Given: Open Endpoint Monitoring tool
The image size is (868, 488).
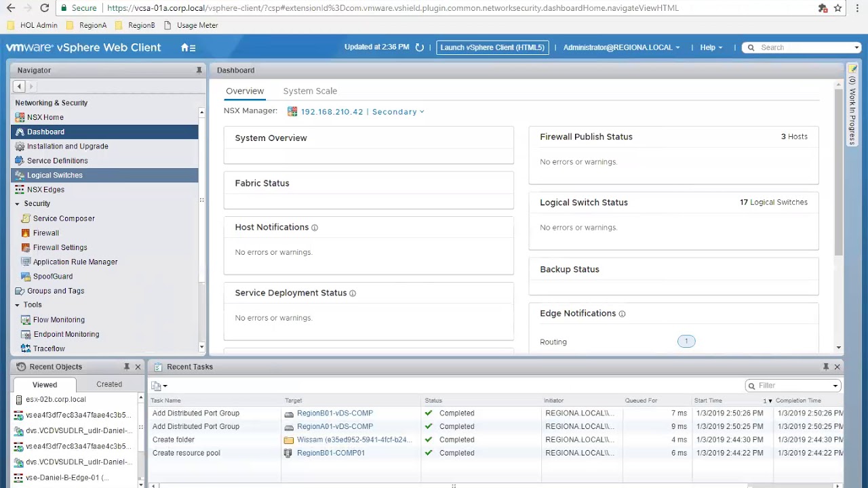Looking at the screenshot, I should coord(66,334).
